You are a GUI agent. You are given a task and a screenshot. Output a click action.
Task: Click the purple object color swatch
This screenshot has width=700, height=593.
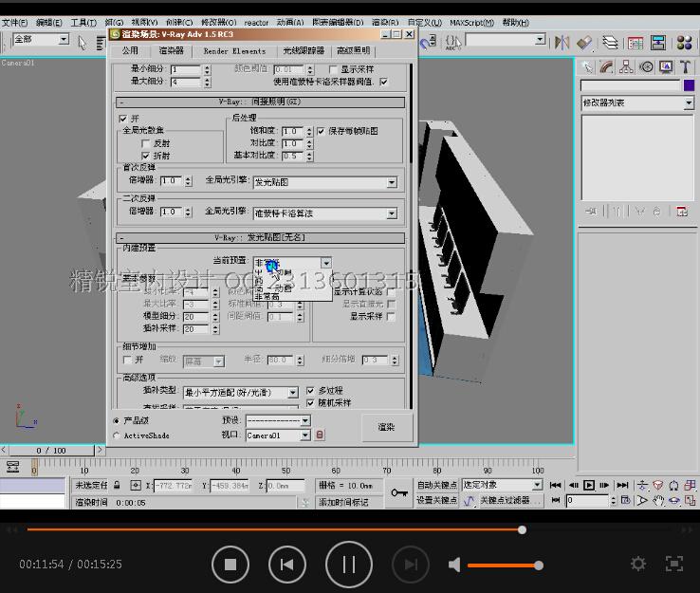point(689,85)
